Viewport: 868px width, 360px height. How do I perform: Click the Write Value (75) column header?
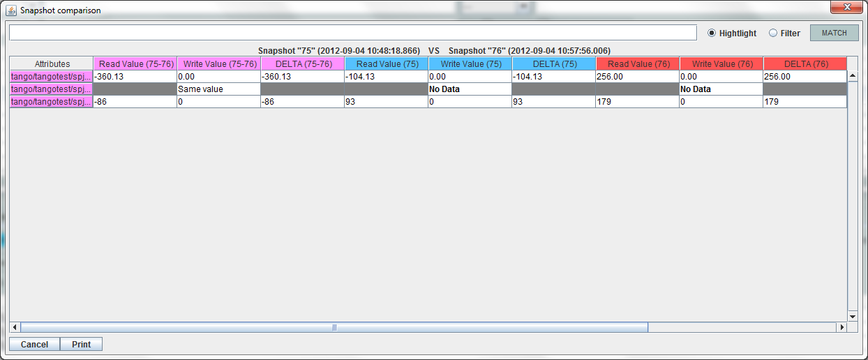[x=470, y=63]
